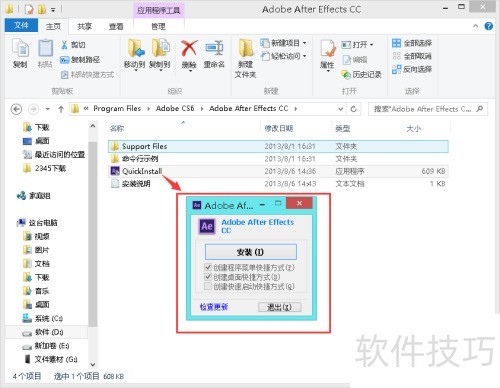Click Paste shortcut in the clipboard group

[87, 74]
